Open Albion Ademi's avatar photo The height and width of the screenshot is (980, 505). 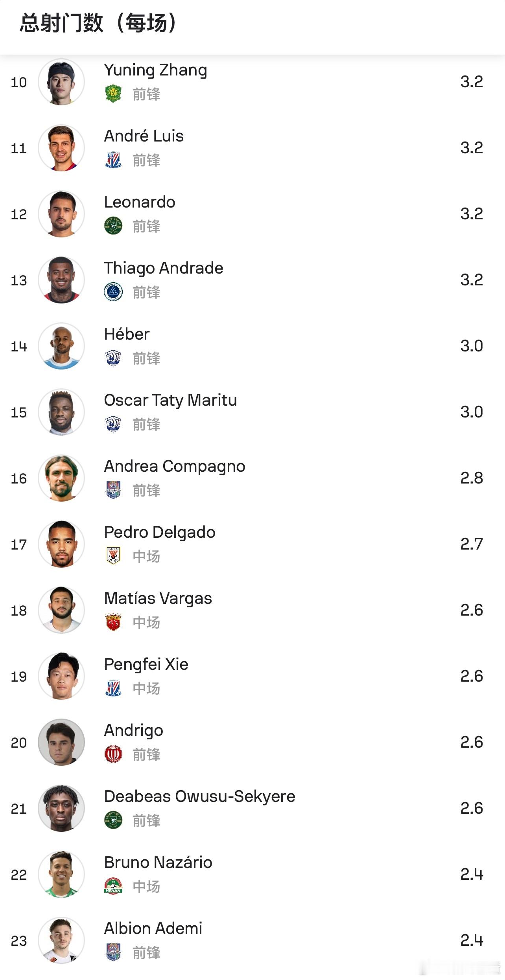click(x=61, y=940)
